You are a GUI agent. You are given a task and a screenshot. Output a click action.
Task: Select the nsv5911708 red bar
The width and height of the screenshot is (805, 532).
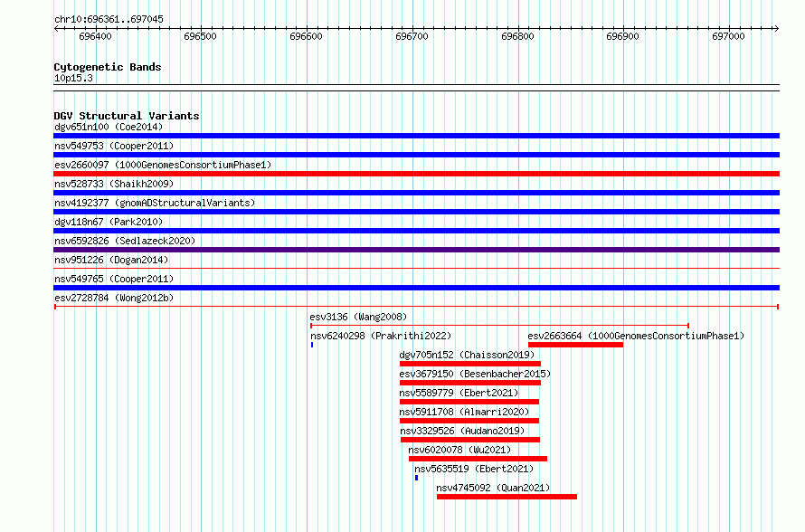[469, 421]
